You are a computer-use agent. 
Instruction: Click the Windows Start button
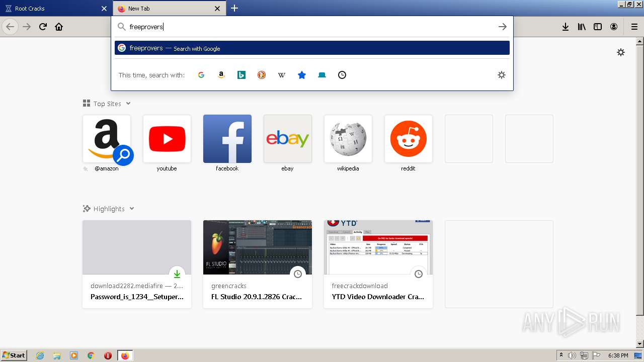(x=14, y=355)
